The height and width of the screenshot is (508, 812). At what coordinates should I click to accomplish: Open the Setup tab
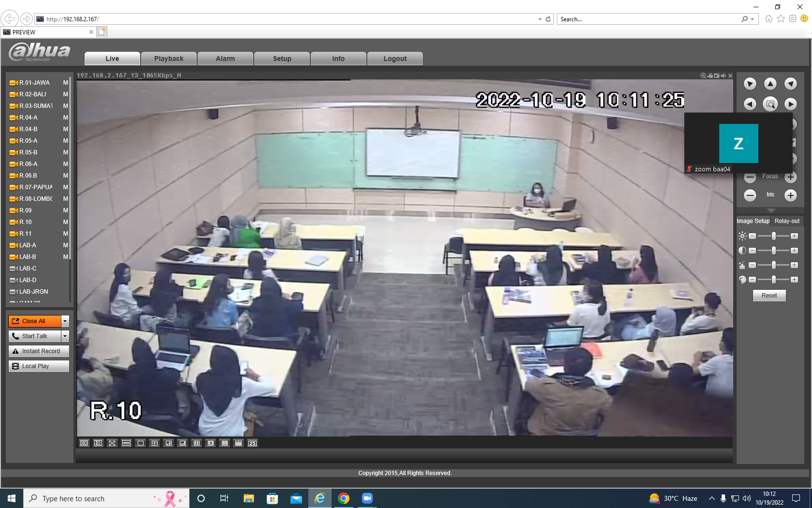click(x=282, y=59)
